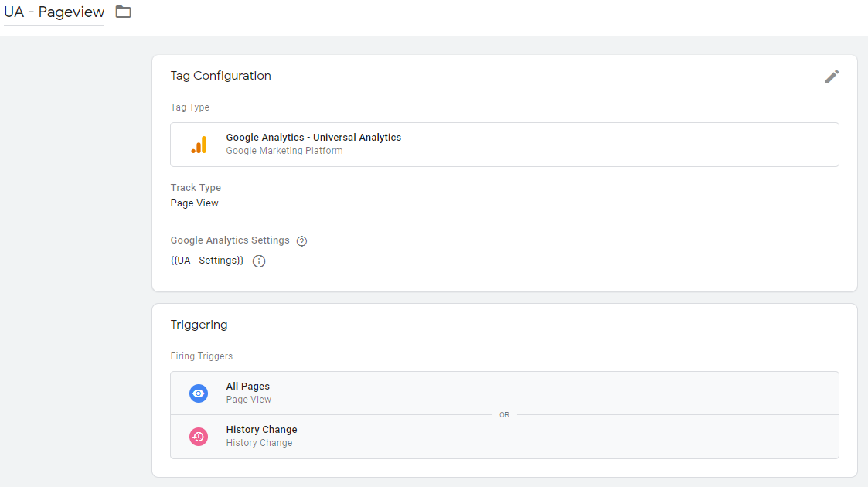Click the Google Analytics bar chart icon
Viewport: 868px width, 487px height.
click(199, 145)
